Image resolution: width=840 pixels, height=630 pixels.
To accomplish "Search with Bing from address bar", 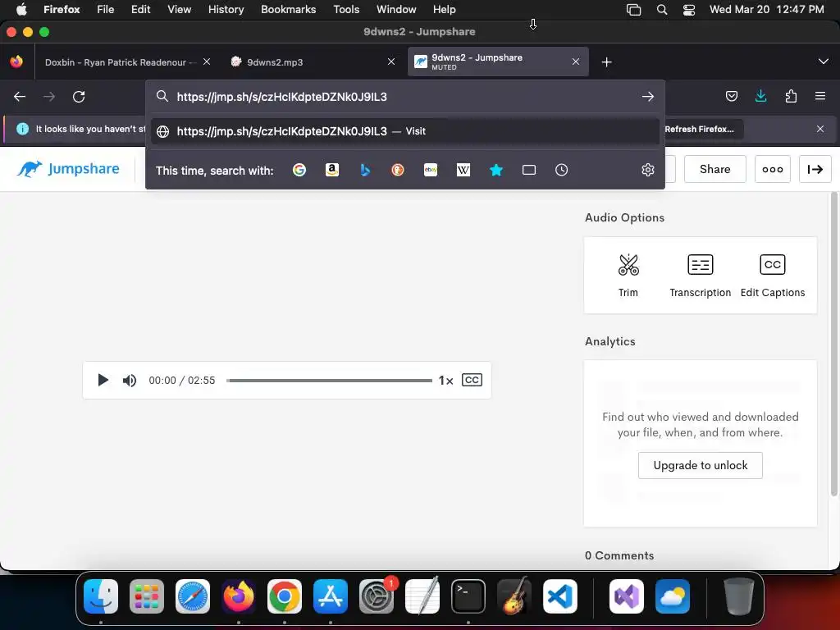I will (365, 170).
